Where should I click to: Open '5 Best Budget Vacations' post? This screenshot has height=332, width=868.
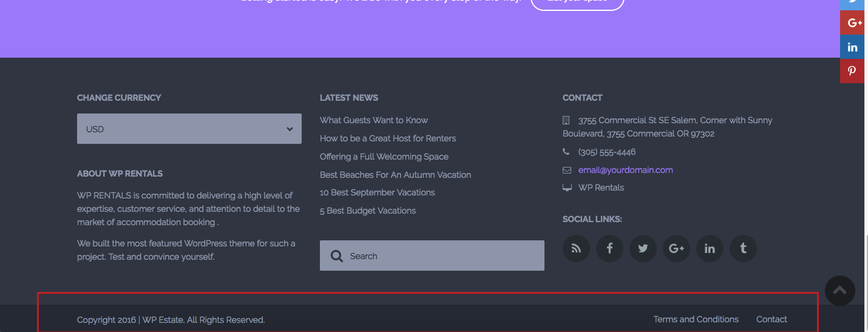[x=368, y=211]
